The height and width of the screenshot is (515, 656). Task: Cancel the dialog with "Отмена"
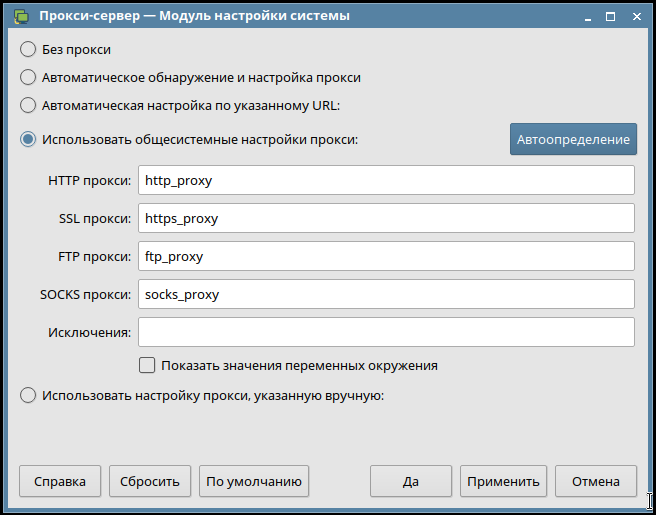pos(596,481)
